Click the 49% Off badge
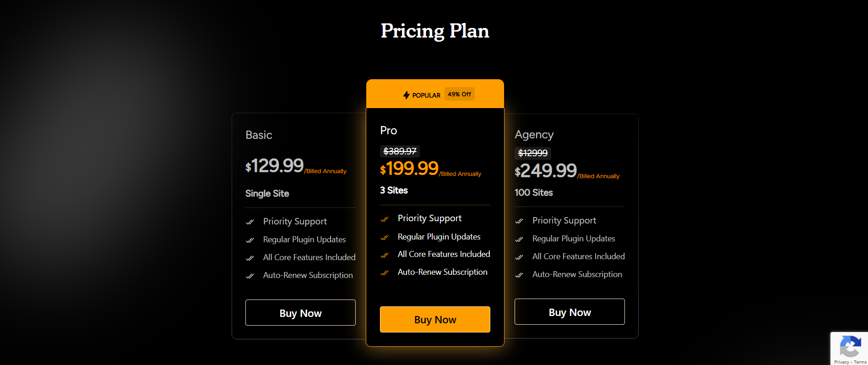This screenshot has width=868, height=365. pos(459,94)
